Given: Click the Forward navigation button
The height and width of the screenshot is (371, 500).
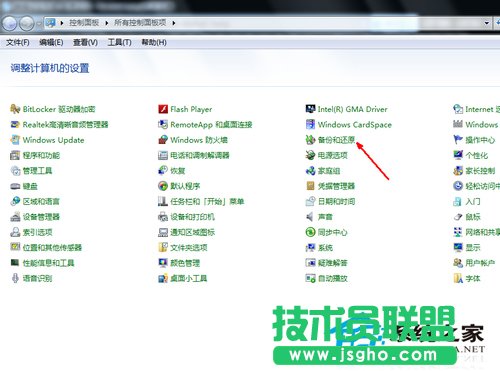Looking at the screenshot, I should click(26, 23).
